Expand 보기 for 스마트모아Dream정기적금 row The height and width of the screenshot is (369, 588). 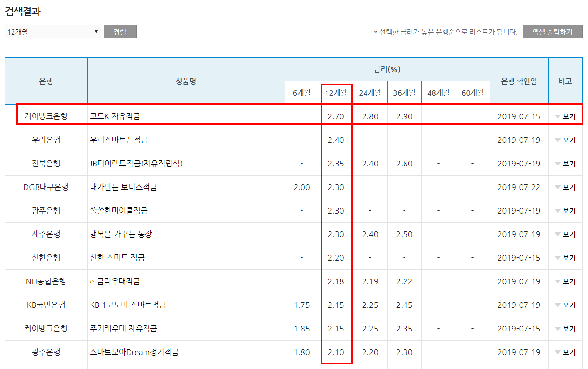click(565, 352)
